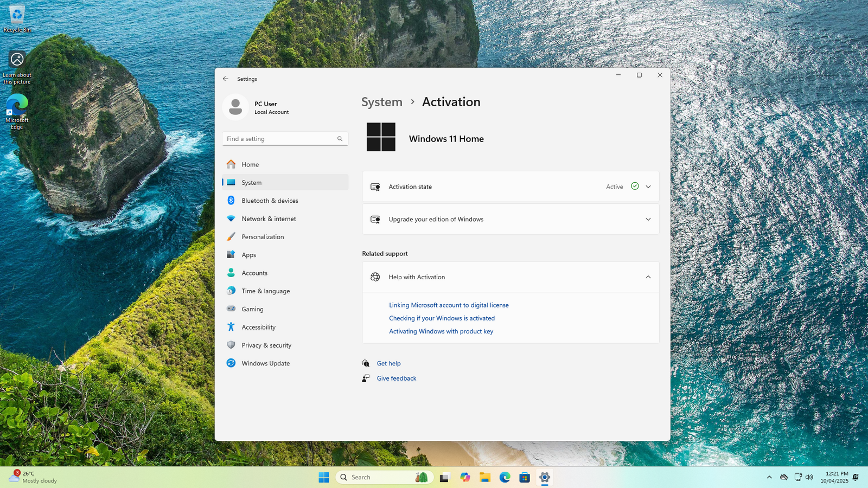This screenshot has height=488, width=868.
Task: Select Accounts in the sidebar
Action: coord(254,273)
